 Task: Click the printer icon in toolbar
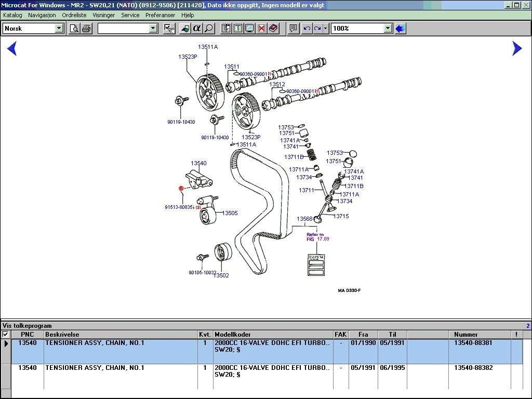click(86, 29)
